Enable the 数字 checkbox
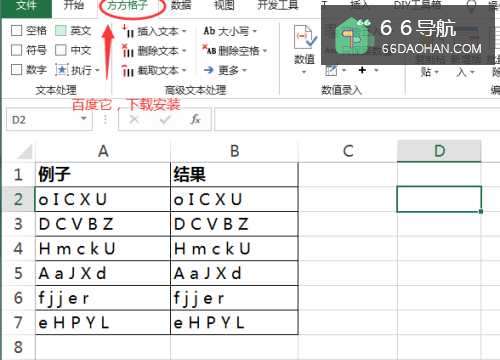This screenshot has height=360, width=500. (x=17, y=70)
